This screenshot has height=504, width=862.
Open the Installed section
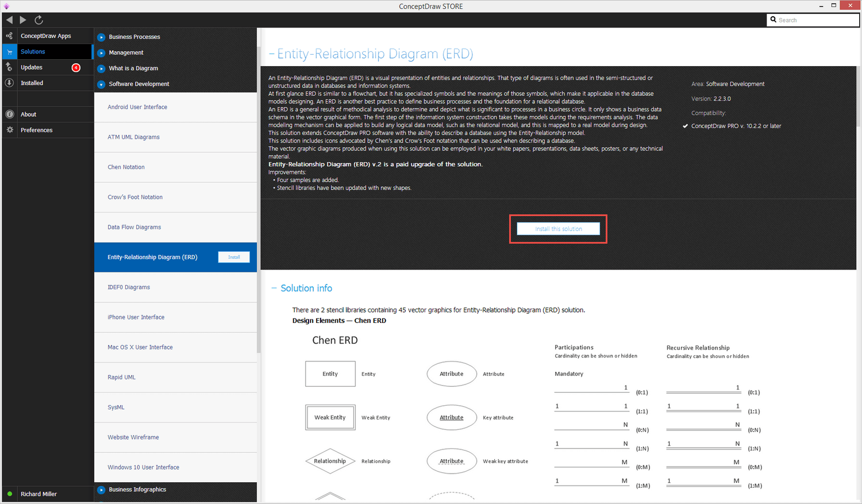click(x=32, y=83)
